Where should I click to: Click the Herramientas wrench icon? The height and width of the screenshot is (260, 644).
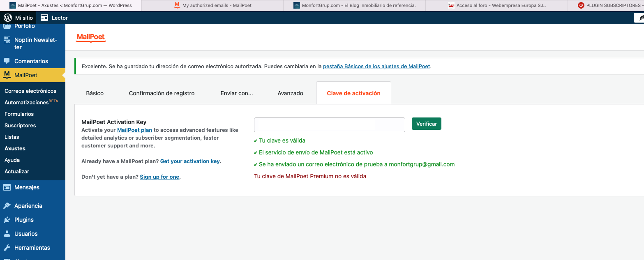click(x=7, y=248)
